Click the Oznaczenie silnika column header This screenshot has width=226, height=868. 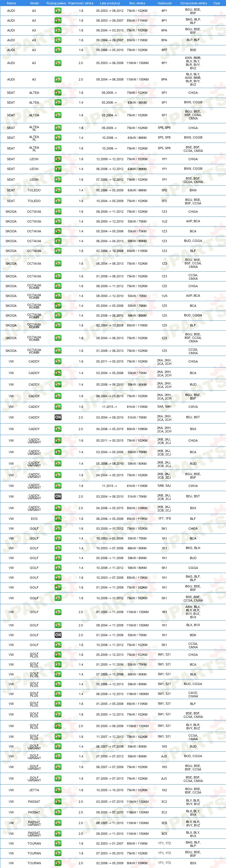coord(193,3)
